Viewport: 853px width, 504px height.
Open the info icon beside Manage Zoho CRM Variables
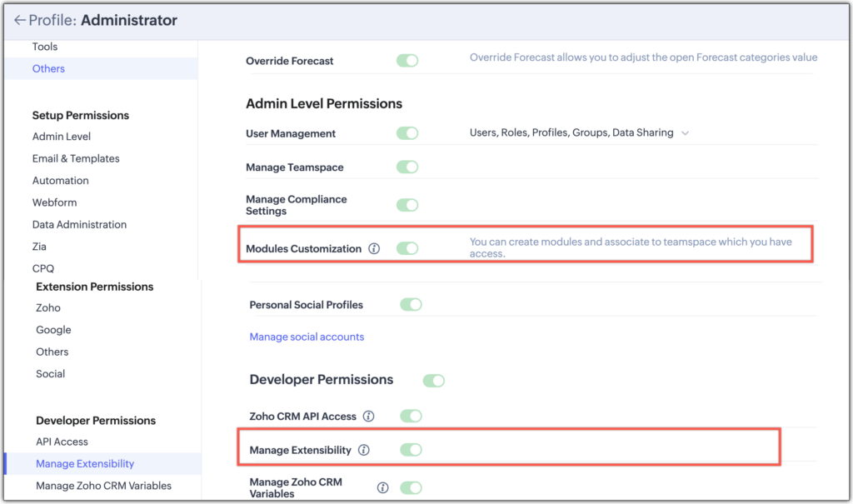point(382,487)
